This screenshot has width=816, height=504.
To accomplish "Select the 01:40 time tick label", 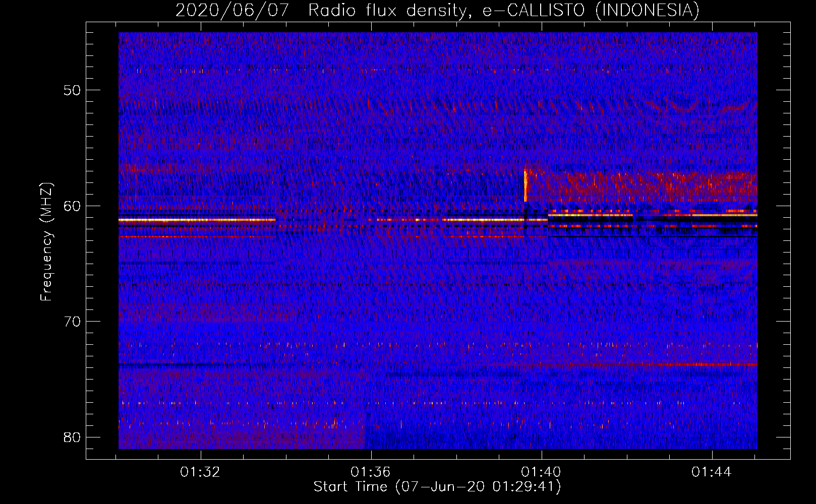I will pyautogui.click(x=541, y=472).
